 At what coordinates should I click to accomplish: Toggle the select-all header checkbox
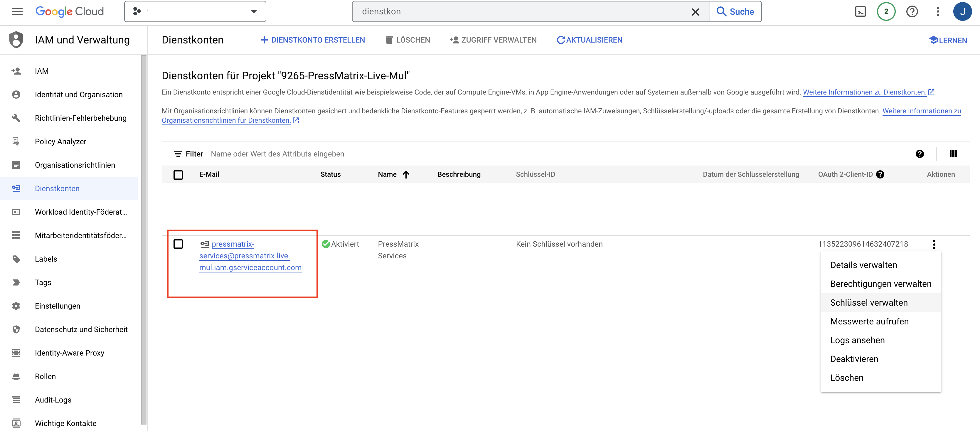point(178,175)
